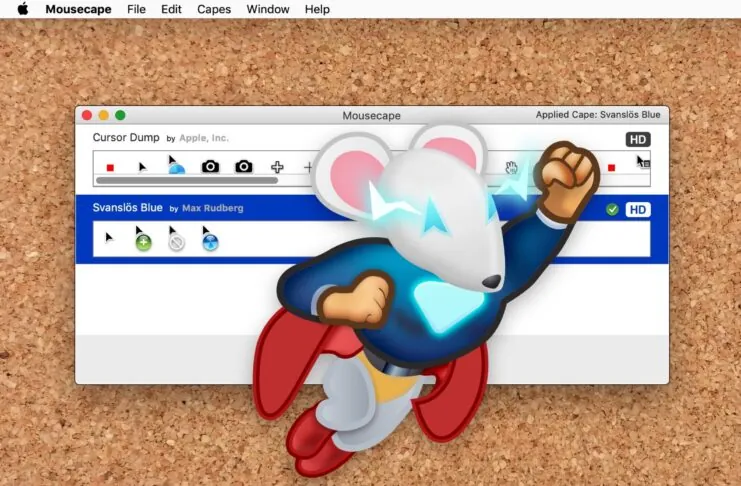Select the contextual menu arrow cursor
Viewport: 741px width, 486px height.
click(643, 162)
